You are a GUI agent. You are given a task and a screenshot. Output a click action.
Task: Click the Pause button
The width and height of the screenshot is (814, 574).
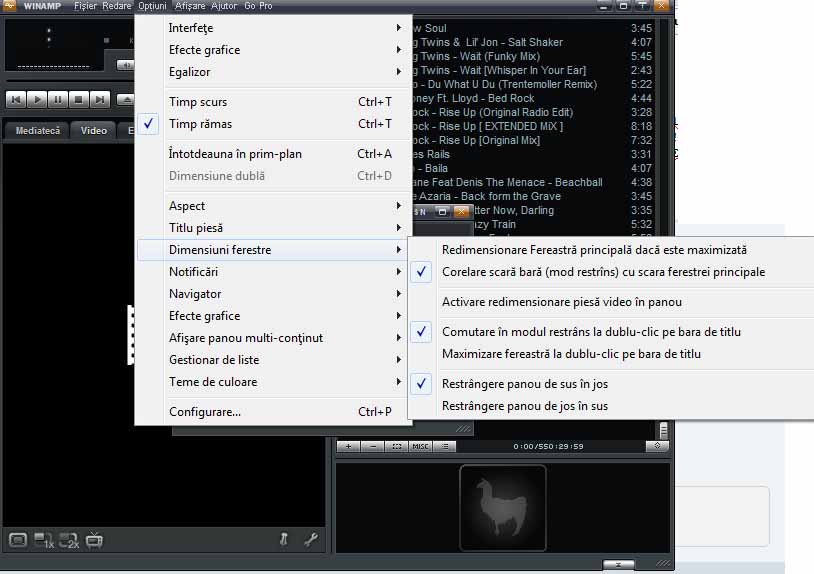click(x=58, y=99)
